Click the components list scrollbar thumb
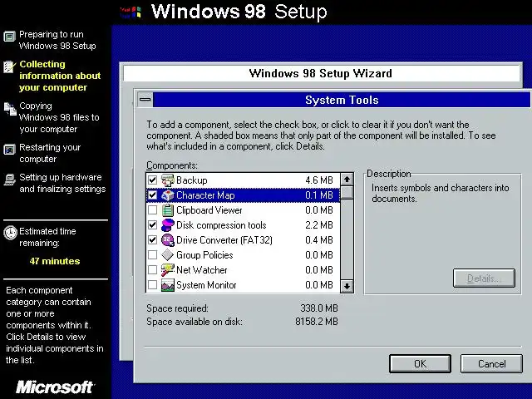 (347, 192)
